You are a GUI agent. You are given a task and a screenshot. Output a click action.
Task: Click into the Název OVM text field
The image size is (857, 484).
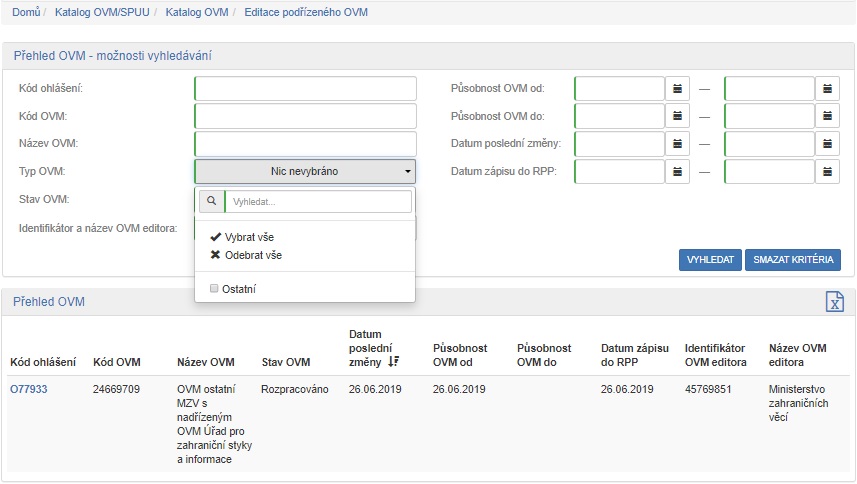click(305, 144)
